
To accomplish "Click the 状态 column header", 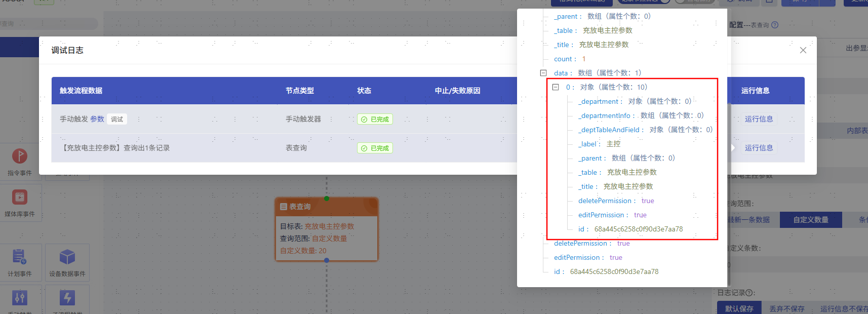I will tap(364, 91).
